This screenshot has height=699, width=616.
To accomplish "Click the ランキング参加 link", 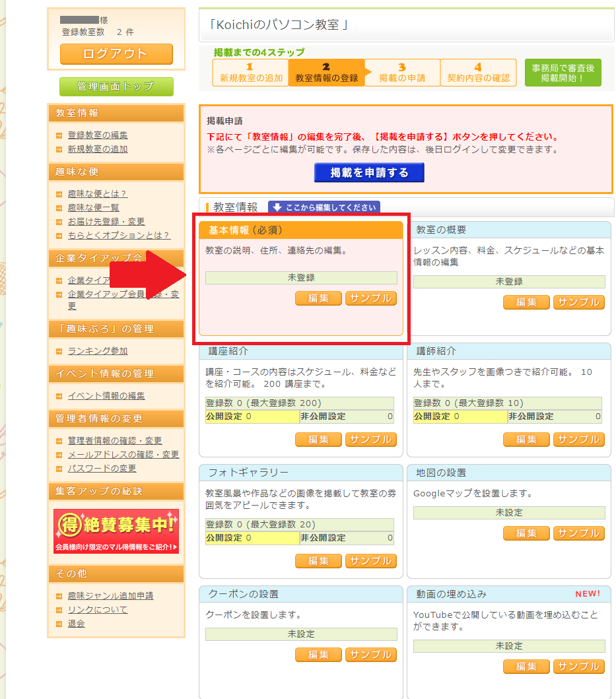I will pos(98,351).
